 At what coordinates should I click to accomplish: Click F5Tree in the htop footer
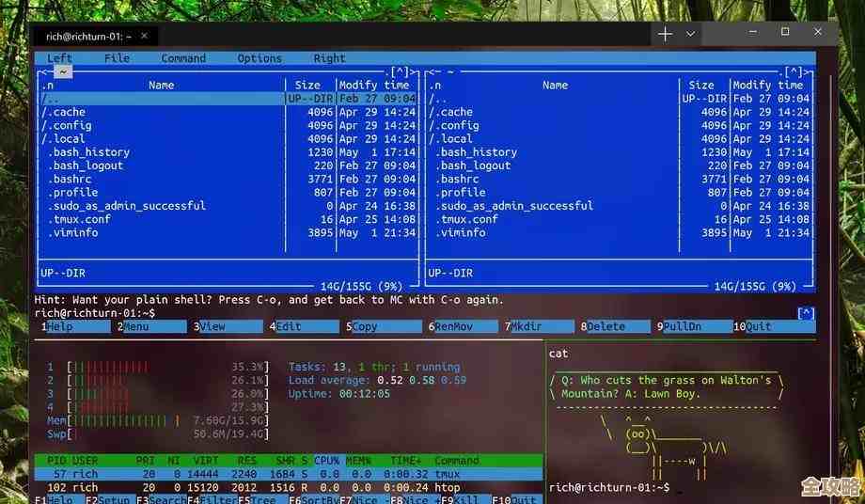259,500
